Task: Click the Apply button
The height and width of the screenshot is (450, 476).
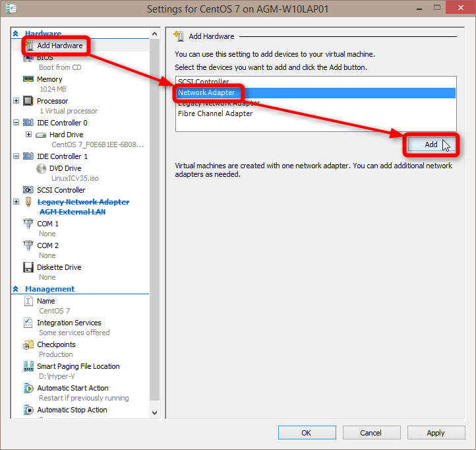Action: [x=436, y=433]
